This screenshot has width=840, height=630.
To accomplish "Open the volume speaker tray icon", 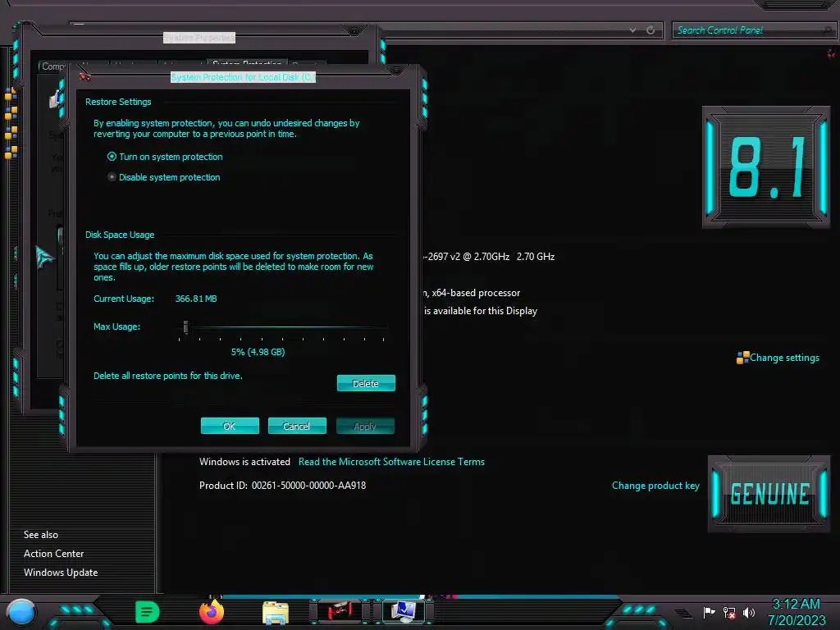I will (x=749, y=612).
